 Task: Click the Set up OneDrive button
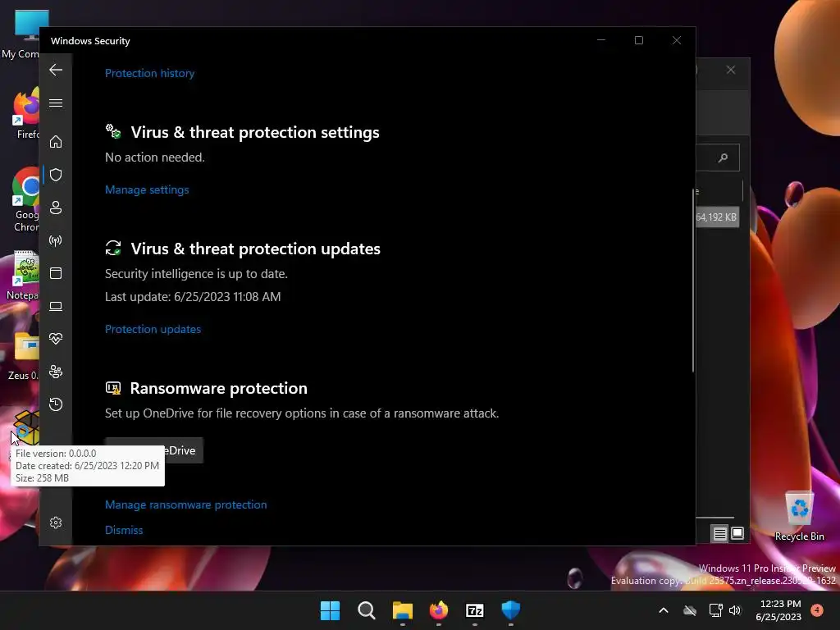tap(153, 450)
